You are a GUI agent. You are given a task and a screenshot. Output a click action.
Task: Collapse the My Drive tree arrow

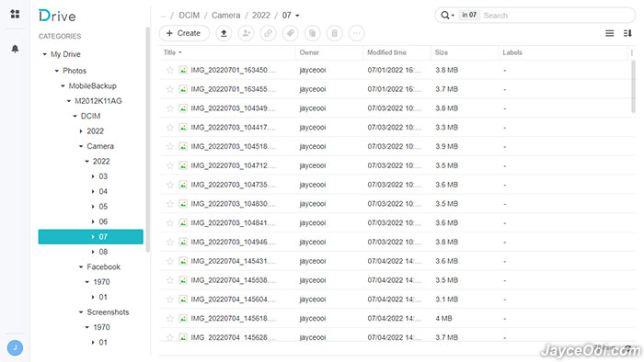point(44,54)
